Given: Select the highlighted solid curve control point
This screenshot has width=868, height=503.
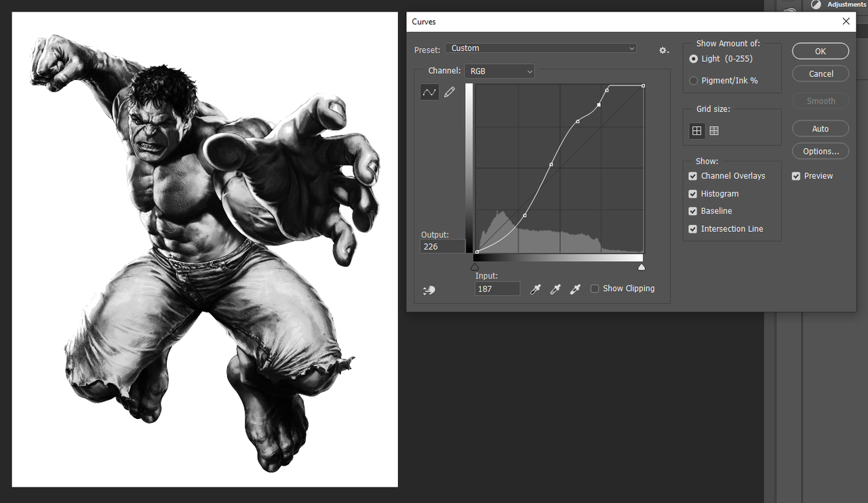Looking at the screenshot, I should pos(599,105).
